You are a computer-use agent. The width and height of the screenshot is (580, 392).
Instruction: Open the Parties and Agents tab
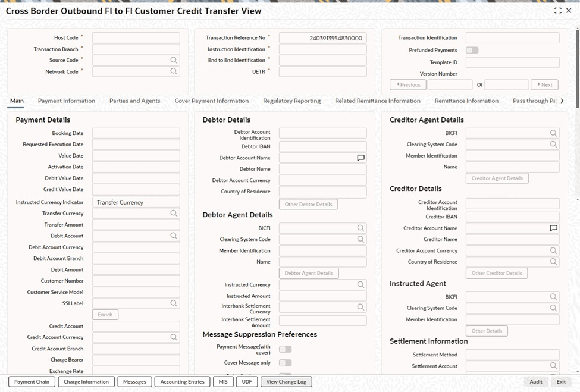[135, 101]
